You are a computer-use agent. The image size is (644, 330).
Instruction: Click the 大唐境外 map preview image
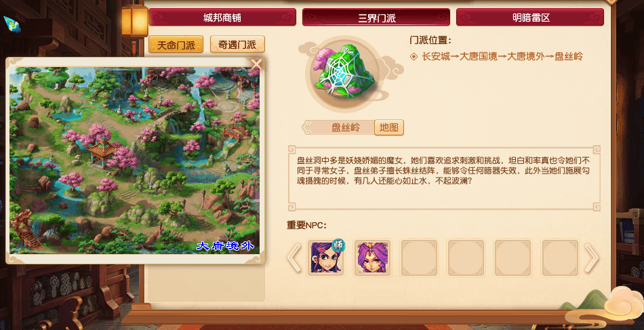click(x=135, y=161)
